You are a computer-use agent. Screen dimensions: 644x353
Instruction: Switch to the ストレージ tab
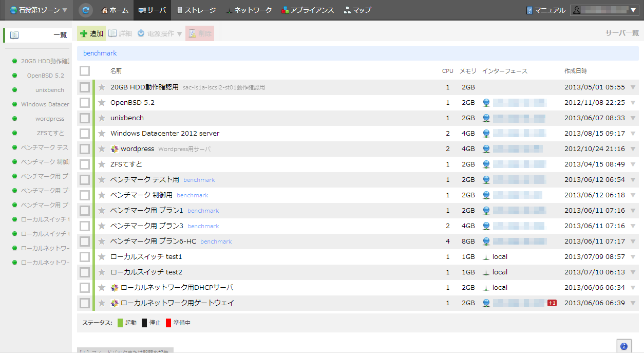point(196,10)
